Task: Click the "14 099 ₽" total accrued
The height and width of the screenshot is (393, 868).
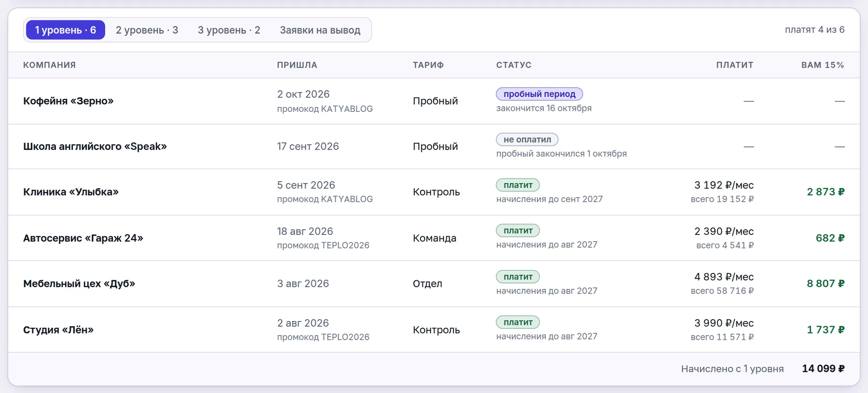Action: point(823,369)
